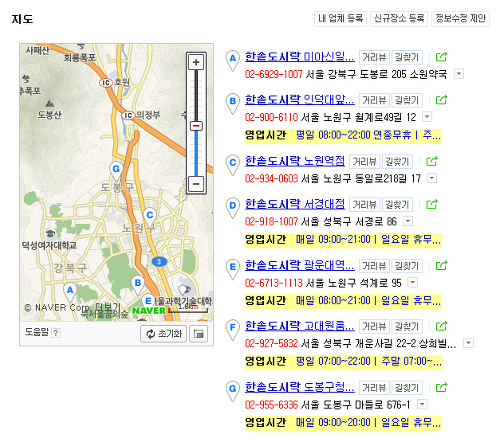Click share icon for result A
500x438 pixels.
click(441, 57)
